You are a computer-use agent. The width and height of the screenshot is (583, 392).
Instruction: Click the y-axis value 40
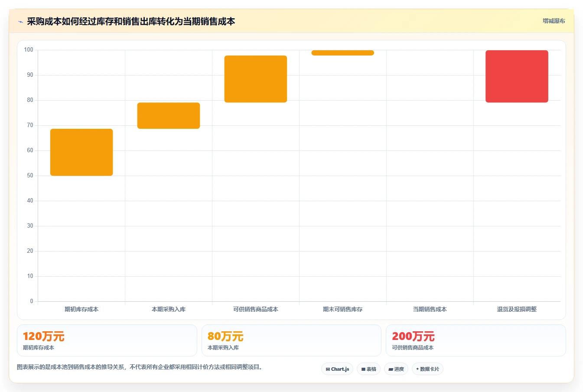tap(30, 201)
